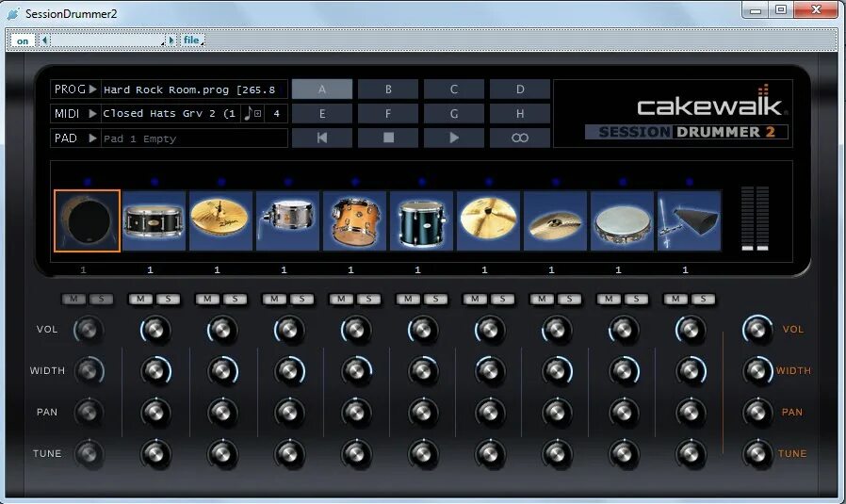Click the snare channel WIDTH knob

(155, 371)
